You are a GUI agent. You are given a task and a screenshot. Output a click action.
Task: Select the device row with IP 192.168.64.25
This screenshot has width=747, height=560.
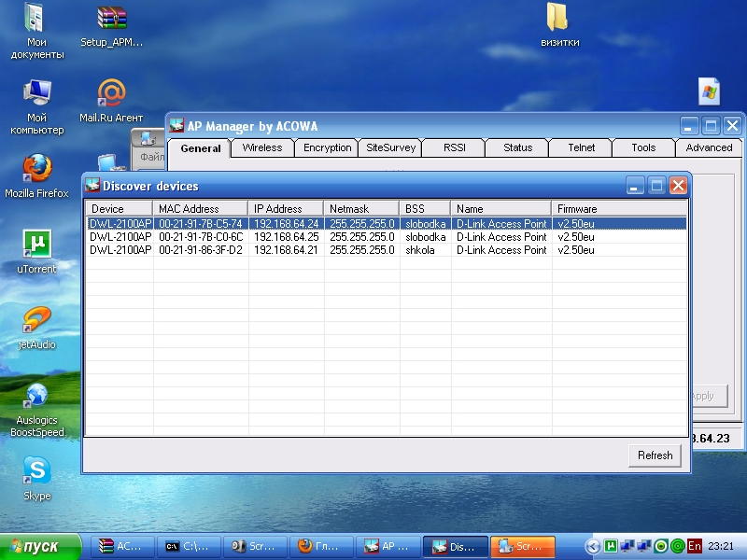coord(286,237)
